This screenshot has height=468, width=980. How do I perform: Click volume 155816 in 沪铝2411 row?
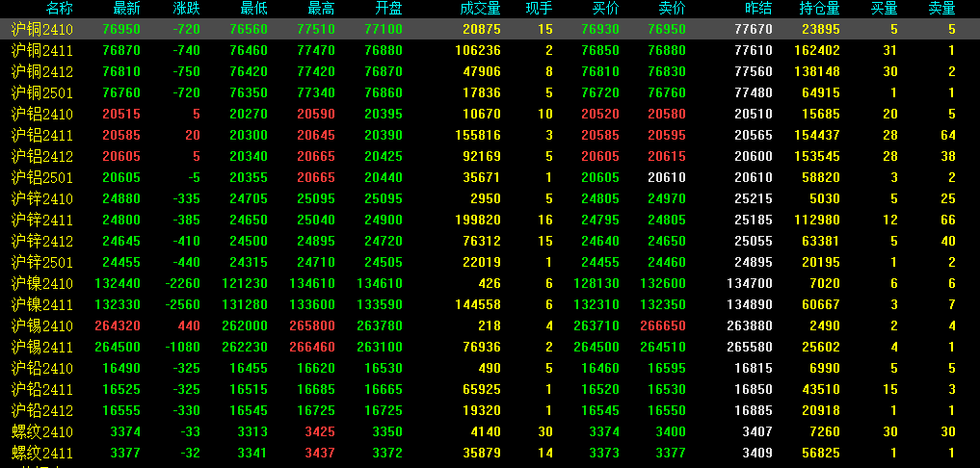click(478, 136)
